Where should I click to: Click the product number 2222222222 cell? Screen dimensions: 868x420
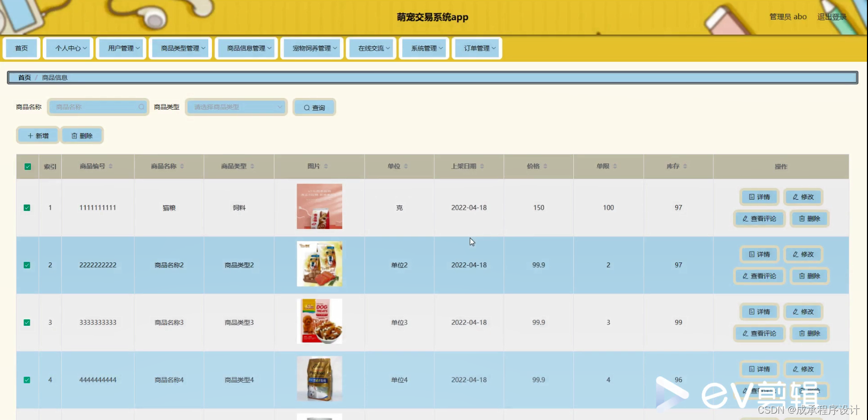[x=98, y=265]
